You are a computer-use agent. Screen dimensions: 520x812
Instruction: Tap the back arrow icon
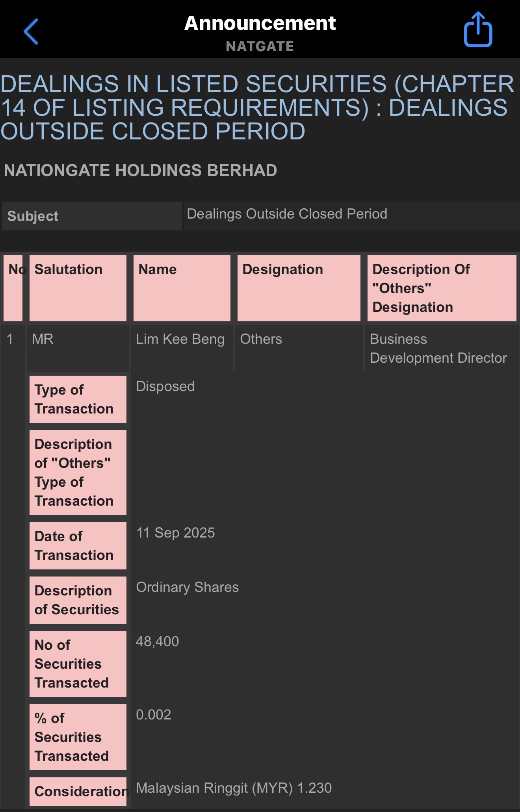(31, 32)
